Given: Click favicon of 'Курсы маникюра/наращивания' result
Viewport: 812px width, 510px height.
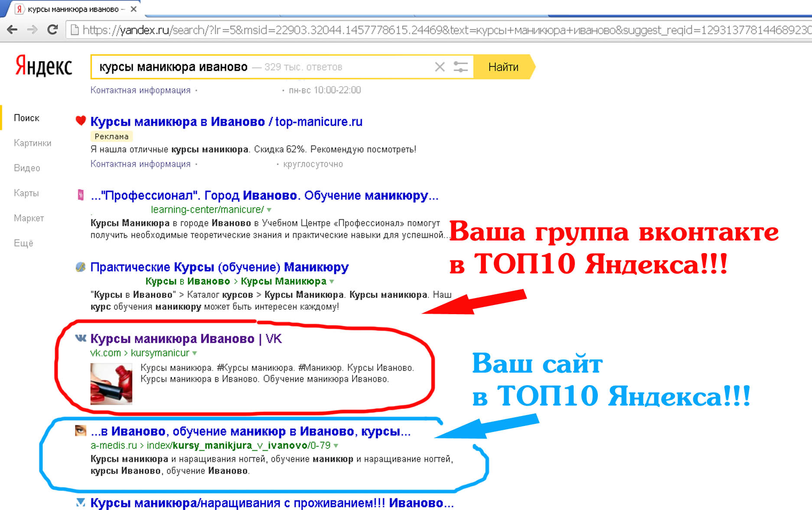Looking at the screenshot, I should (81, 503).
